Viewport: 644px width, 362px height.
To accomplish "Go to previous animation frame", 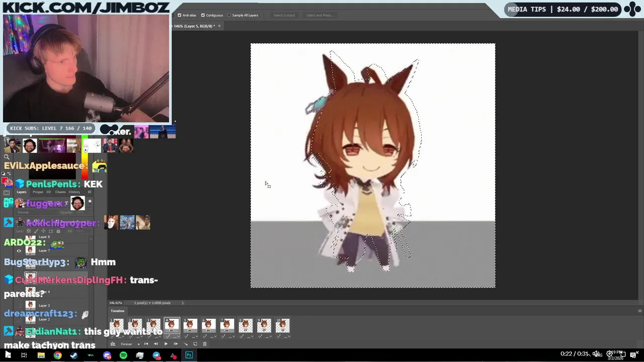I will [x=156, y=344].
